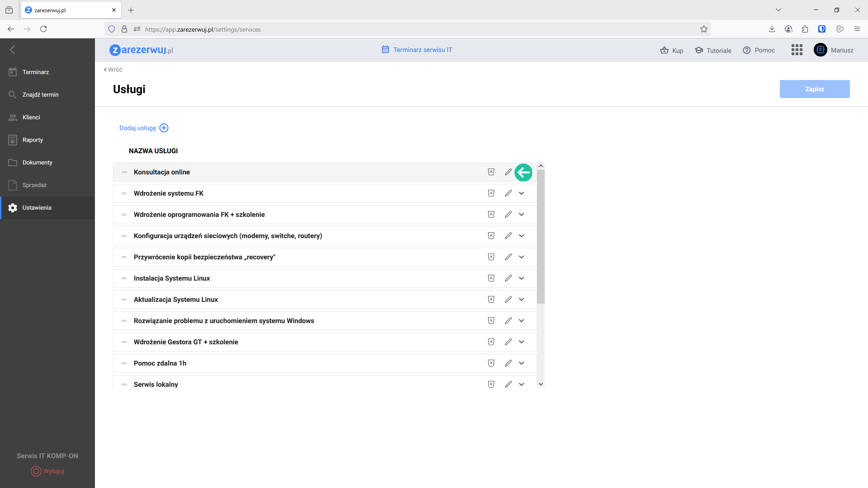Viewport: 868px width, 488px height.
Task: Open the Kup shop link
Action: 672,50
